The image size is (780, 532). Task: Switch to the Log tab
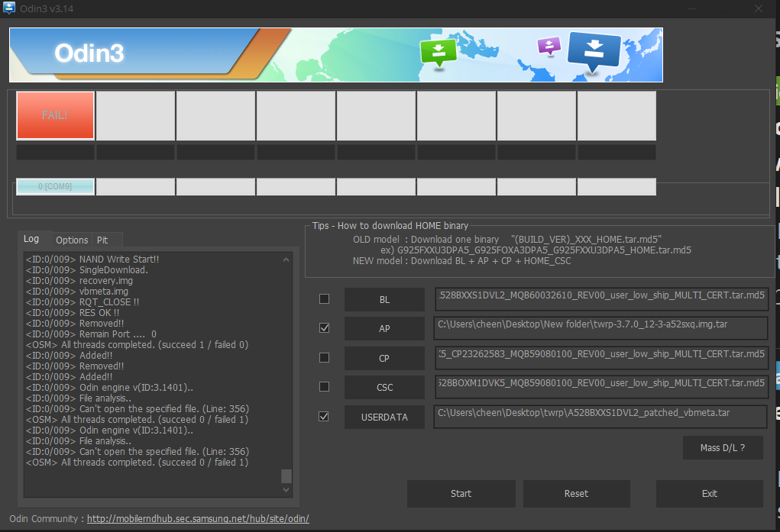click(x=31, y=239)
